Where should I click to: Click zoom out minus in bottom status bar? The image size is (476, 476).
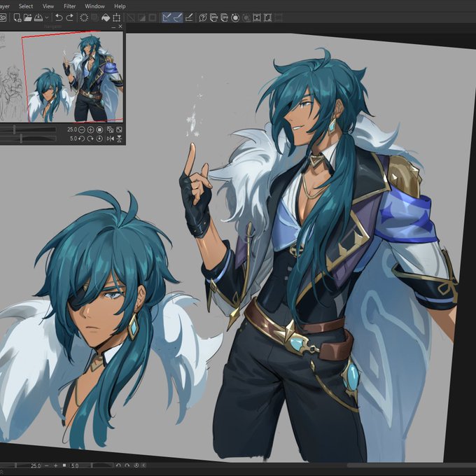tap(46, 465)
